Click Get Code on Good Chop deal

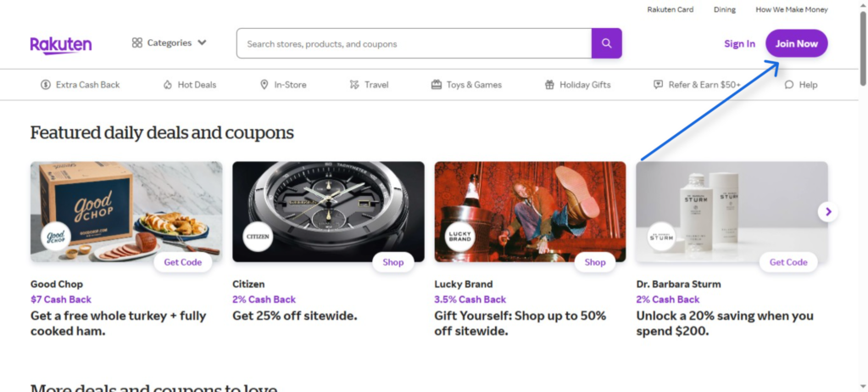click(x=182, y=262)
